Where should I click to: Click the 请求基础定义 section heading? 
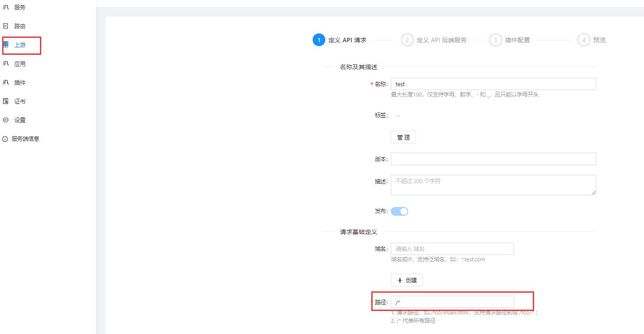point(359,232)
